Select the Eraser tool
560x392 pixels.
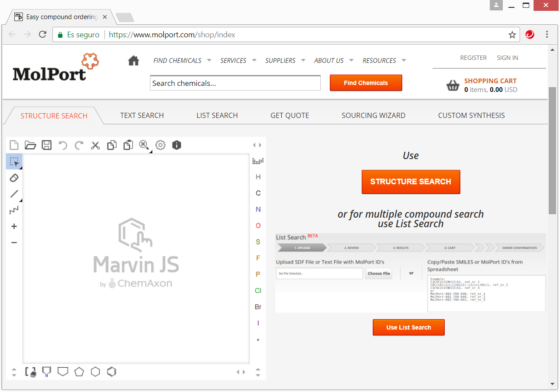point(14,178)
